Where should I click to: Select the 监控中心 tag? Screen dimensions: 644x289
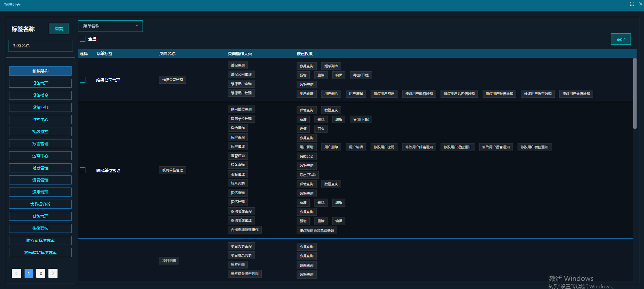(x=40, y=120)
